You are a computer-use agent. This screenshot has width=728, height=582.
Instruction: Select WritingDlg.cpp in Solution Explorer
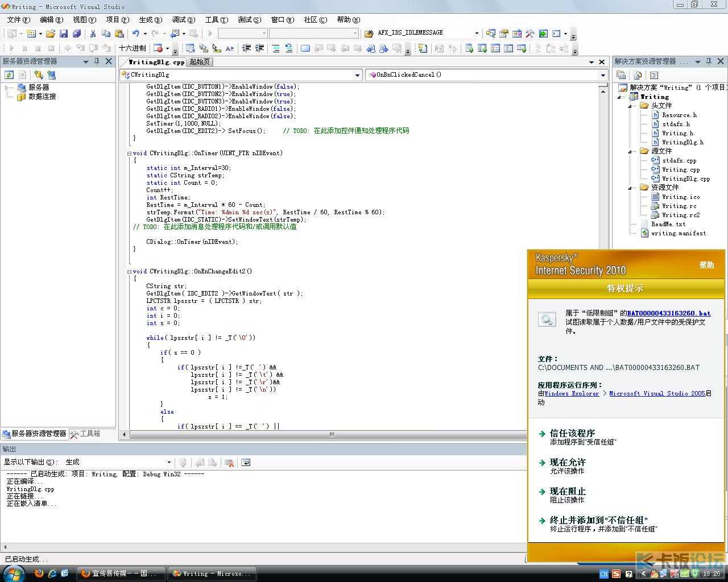686,178
